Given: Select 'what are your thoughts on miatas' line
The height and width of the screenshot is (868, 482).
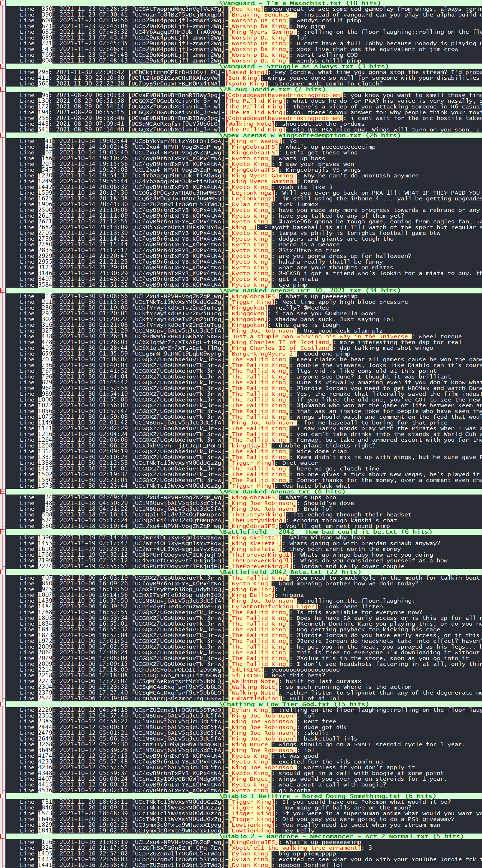Looking at the screenshot, I should [x=244, y=268].
